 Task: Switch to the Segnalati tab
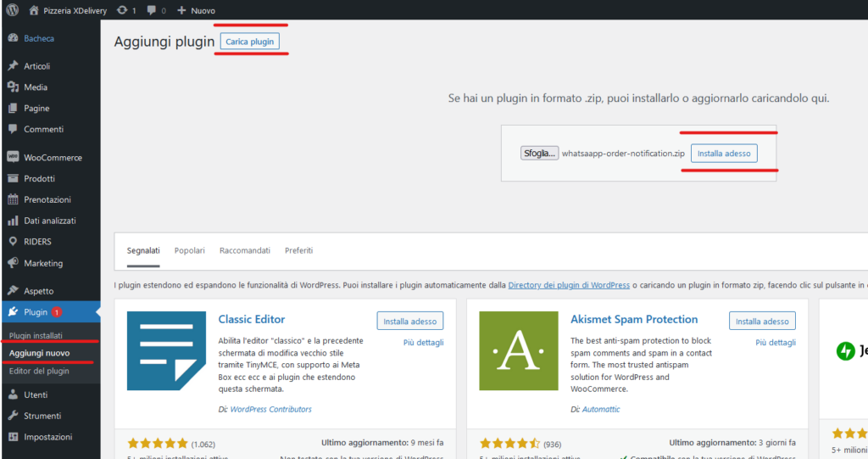[143, 250]
